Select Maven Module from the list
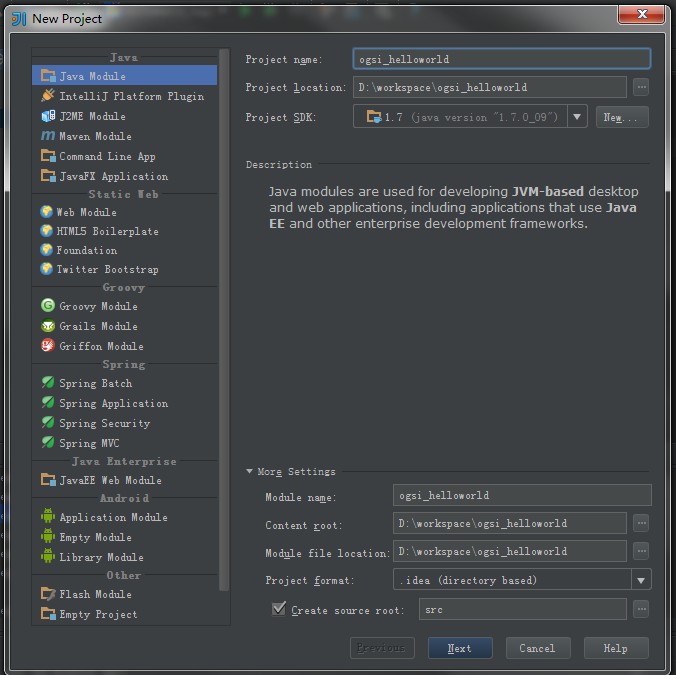 point(125,136)
